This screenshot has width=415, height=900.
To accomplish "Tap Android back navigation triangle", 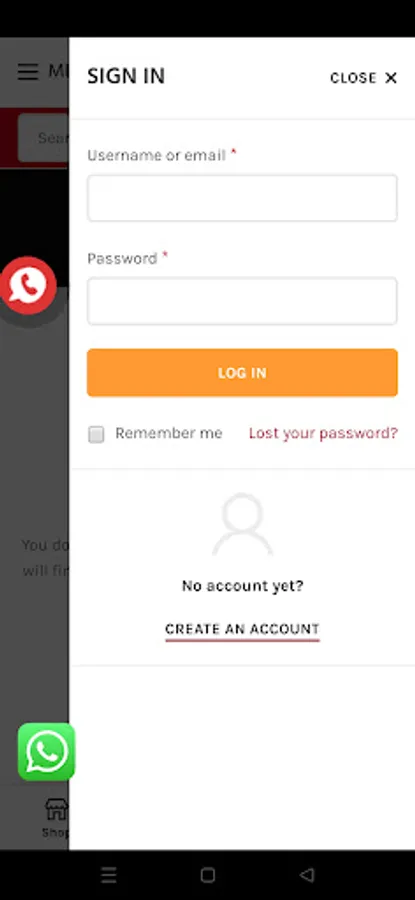I will point(307,875).
